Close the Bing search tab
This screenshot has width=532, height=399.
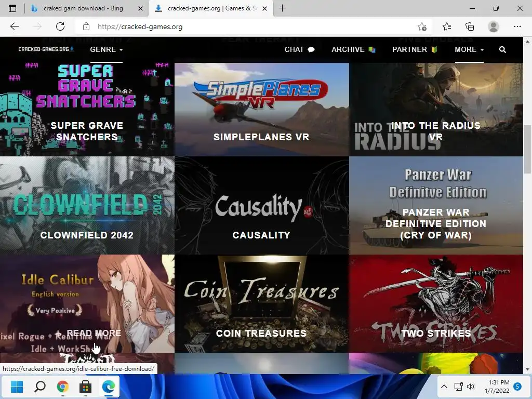(x=140, y=8)
